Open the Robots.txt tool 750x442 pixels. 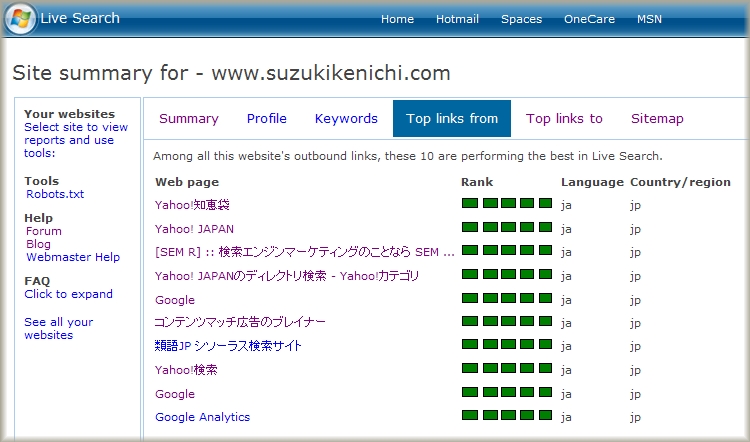click(55, 194)
